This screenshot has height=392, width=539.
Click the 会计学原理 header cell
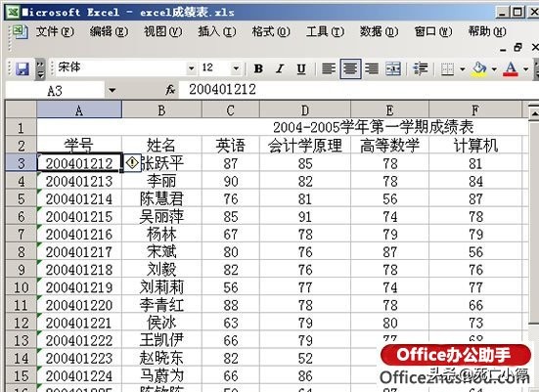[x=305, y=145]
